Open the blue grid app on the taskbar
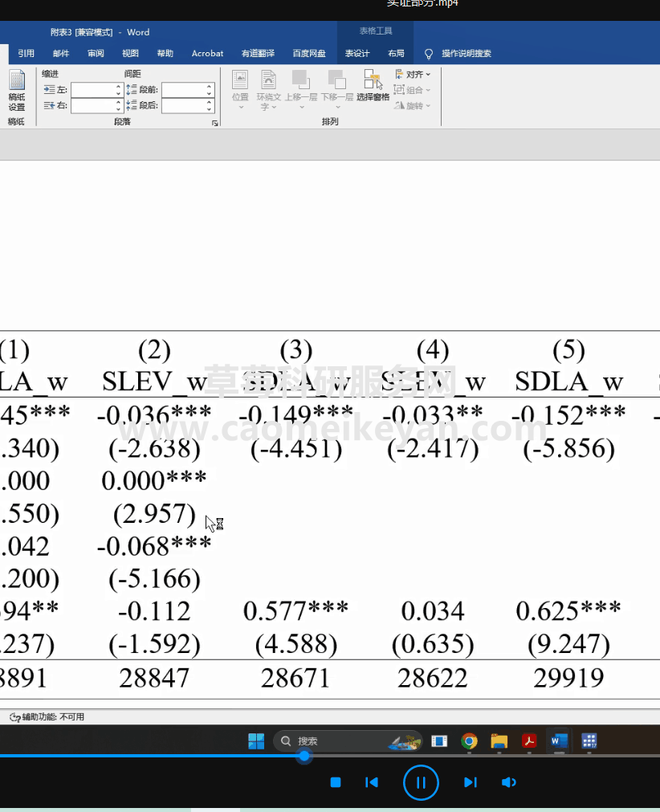The width and height of the screenshot is (660, 812). point(589,741)
